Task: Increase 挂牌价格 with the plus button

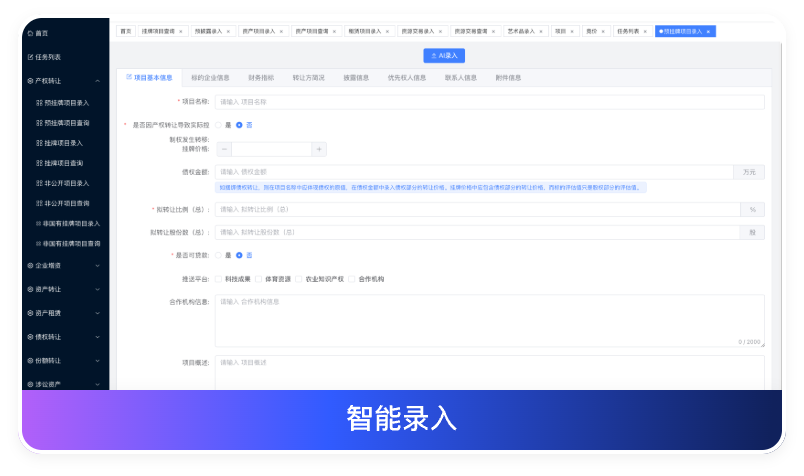Action: (319, 149)
